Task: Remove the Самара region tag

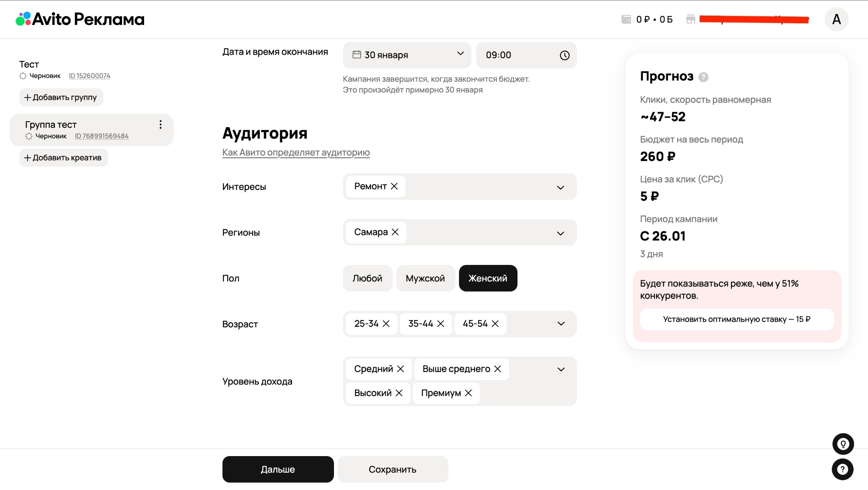Action: (x=395, y=232)
